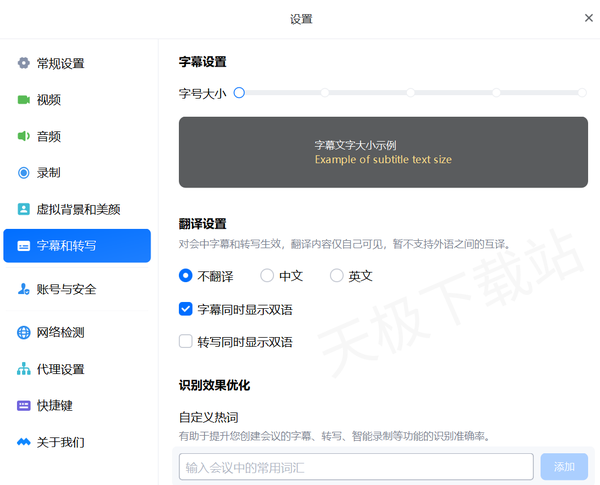Set font size slider to second stop

325,93
